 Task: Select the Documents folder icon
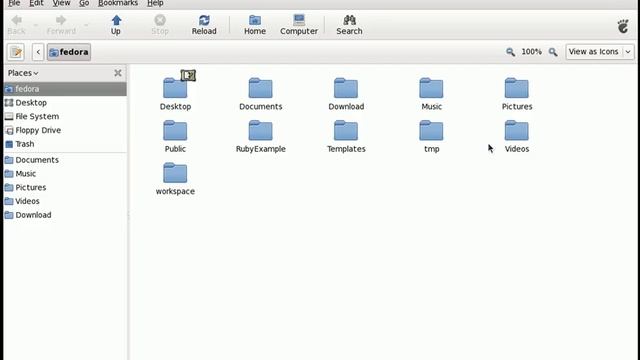tap(260, 88)
